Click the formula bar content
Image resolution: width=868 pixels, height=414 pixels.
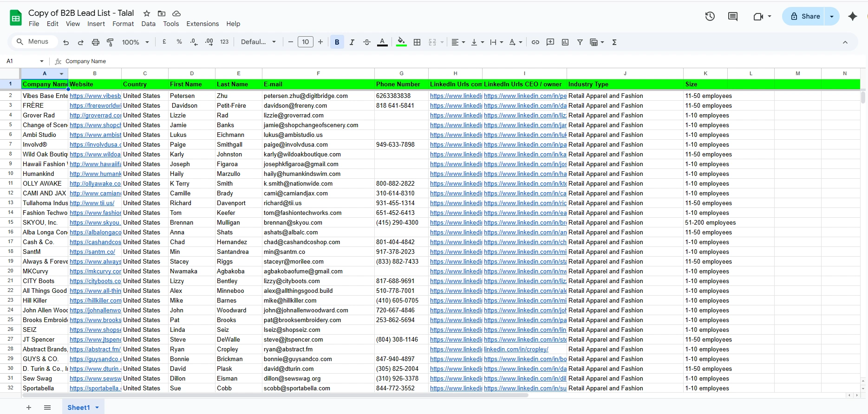85,61
